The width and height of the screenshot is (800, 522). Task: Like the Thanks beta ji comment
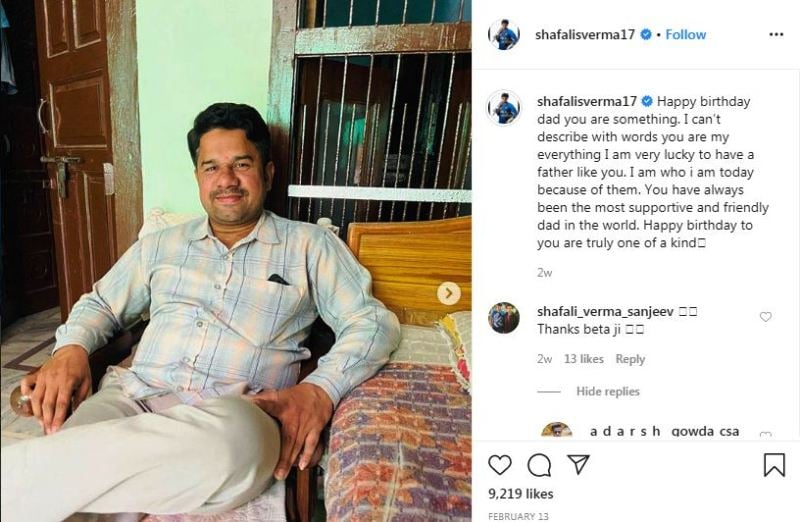click(x=765, y=317)
